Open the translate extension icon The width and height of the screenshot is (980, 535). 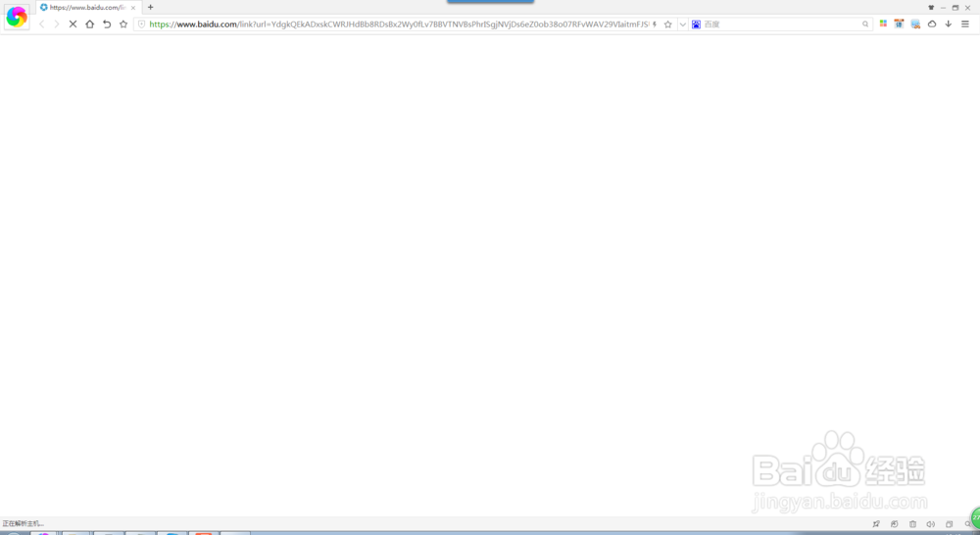(899, 24)
